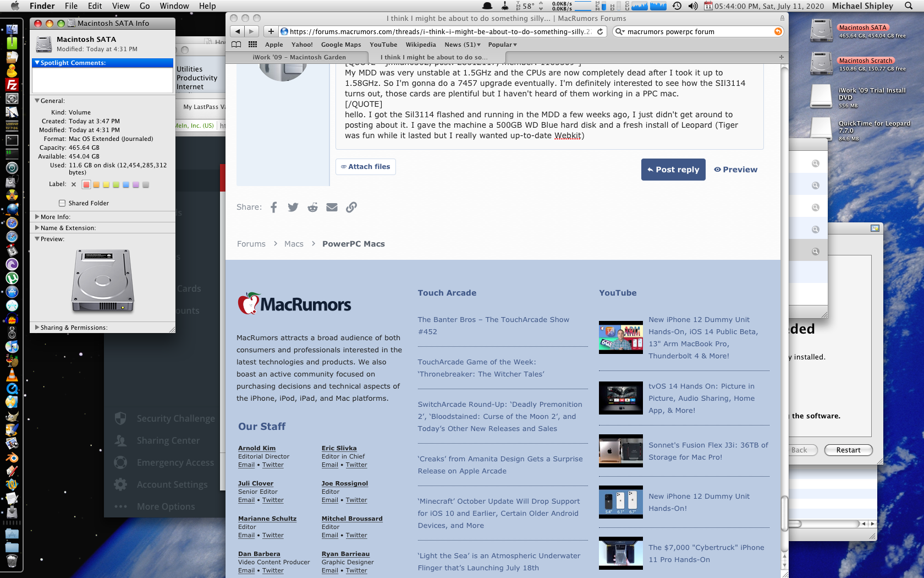This screenshot has height=578, width=924.
Task: Click Restart in installer window
Action: [848, 450]
